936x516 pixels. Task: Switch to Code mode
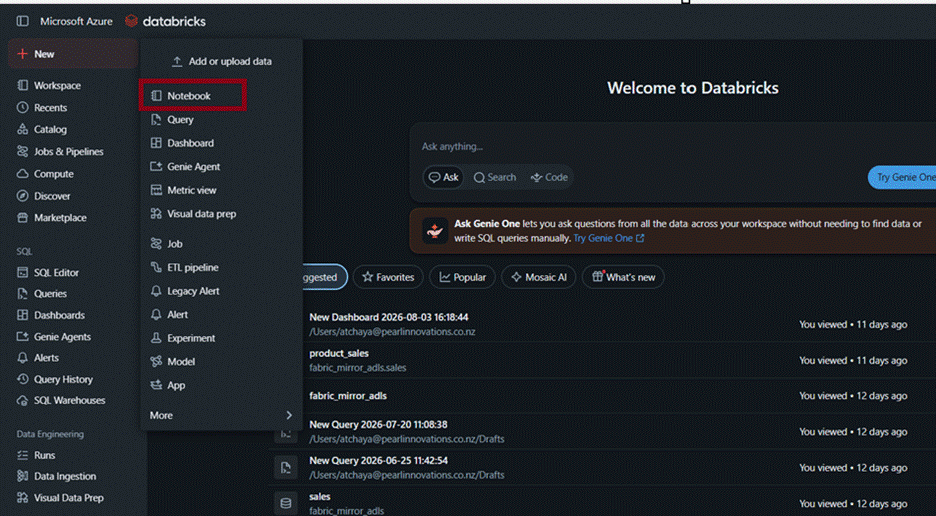pyautogui.click(x=549, y=177)
